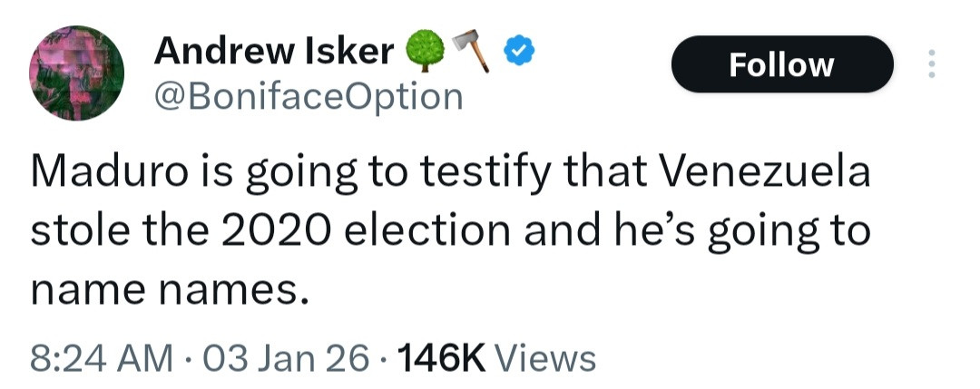This screenshot has width=980, height=389.
Task: Click the word Isker in the name
Action: pos(348,52)
